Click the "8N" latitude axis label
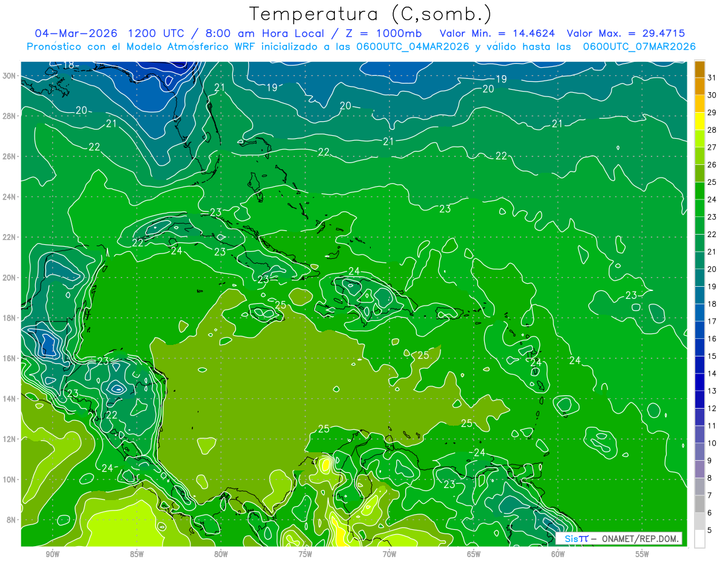Viewport: 728px width, 562px height. click(x=12, y=520)
